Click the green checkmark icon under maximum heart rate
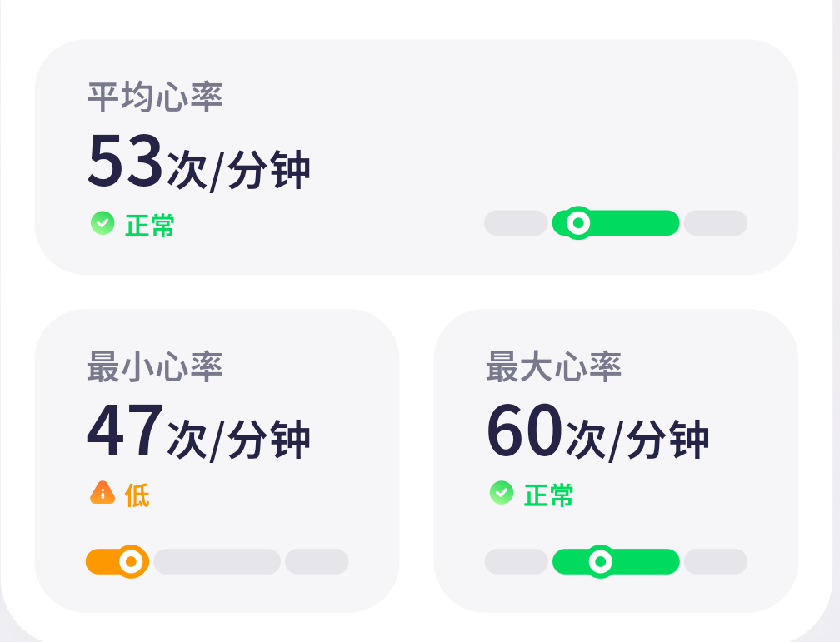Screen dimensions: 840x642 pos(502,493)
